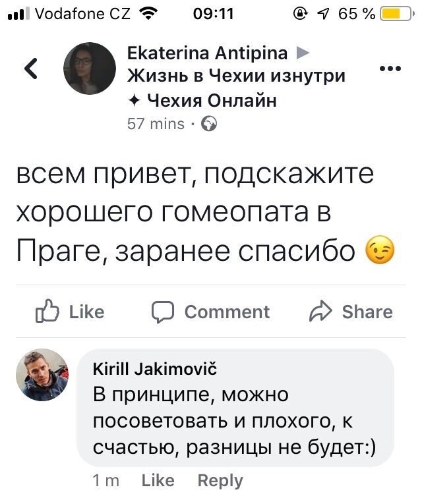Screen dimensions: 422x504
Task: Open the Жизнь в Чехии изнутри group
Action: pos(236,76)
